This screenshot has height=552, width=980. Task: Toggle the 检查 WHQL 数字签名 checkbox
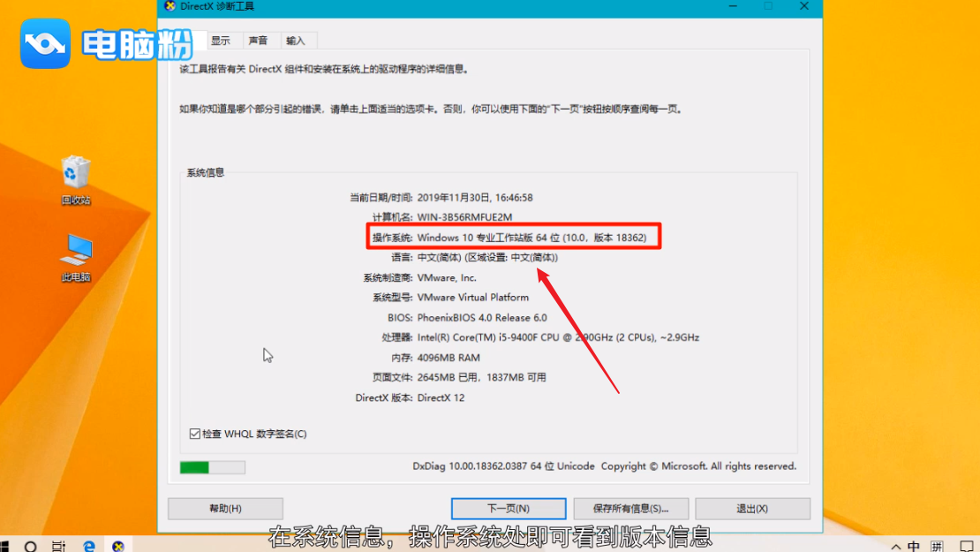195,434
